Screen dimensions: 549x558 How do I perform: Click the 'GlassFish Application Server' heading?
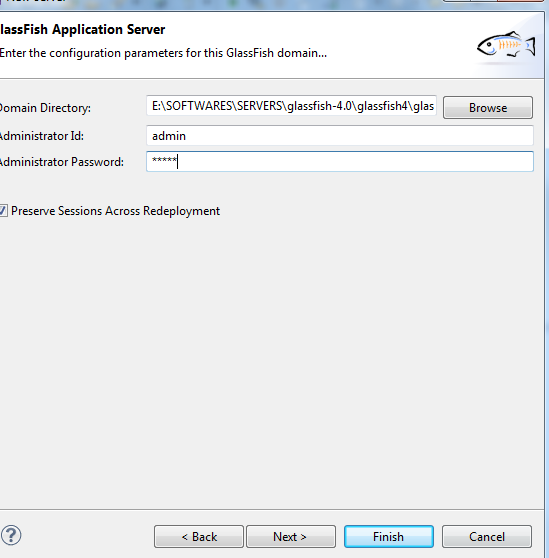[82, 29]
